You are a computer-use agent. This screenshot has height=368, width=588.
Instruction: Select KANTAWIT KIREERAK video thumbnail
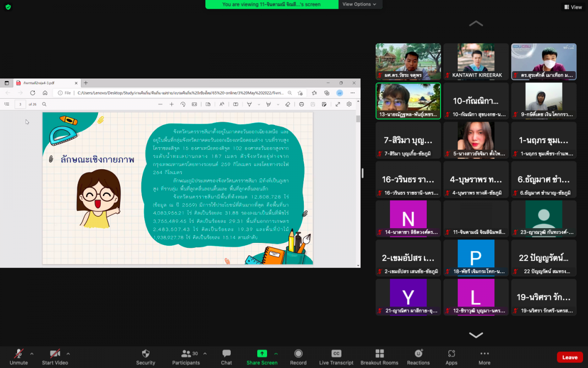point(476,61)
